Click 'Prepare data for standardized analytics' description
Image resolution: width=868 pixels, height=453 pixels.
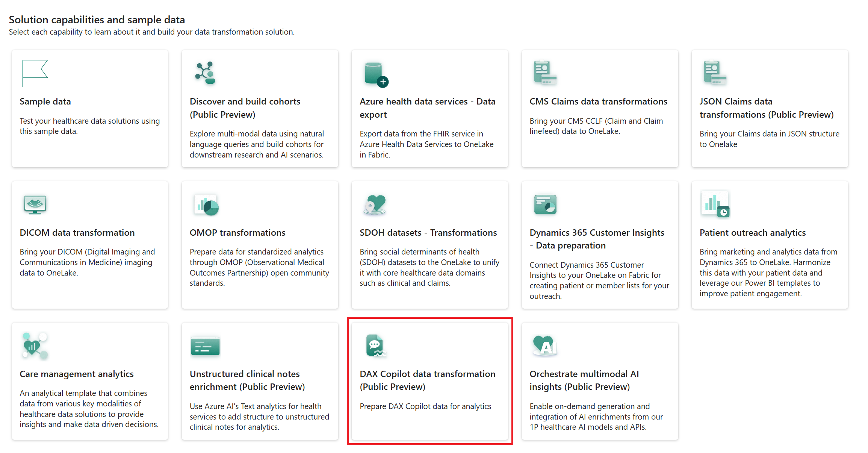tap(259, 268)
